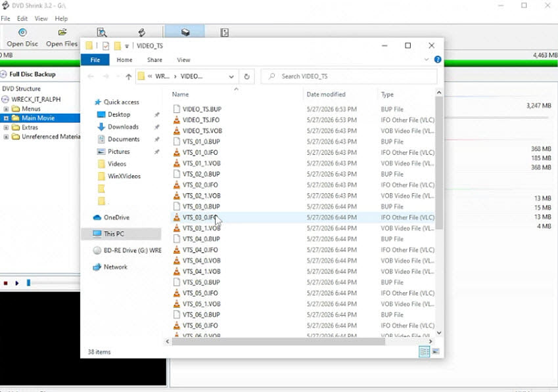Open the Edit menu in DVD Shrink
The height and width of the screenshot is (392, 558).
click(x=22, y=18)
